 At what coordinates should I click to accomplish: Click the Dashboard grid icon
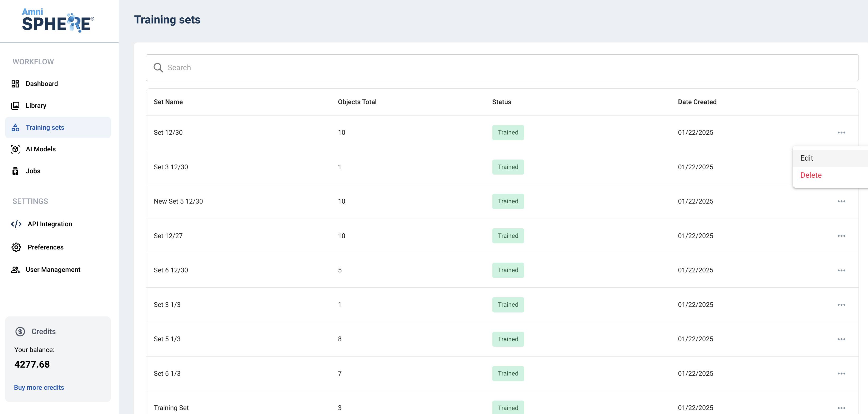pos(15,84)
